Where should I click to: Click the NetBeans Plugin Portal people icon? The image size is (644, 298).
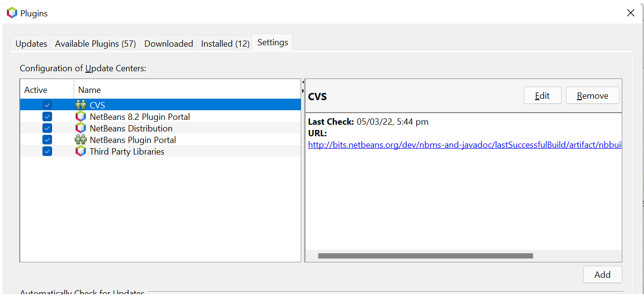pos(80,140)
